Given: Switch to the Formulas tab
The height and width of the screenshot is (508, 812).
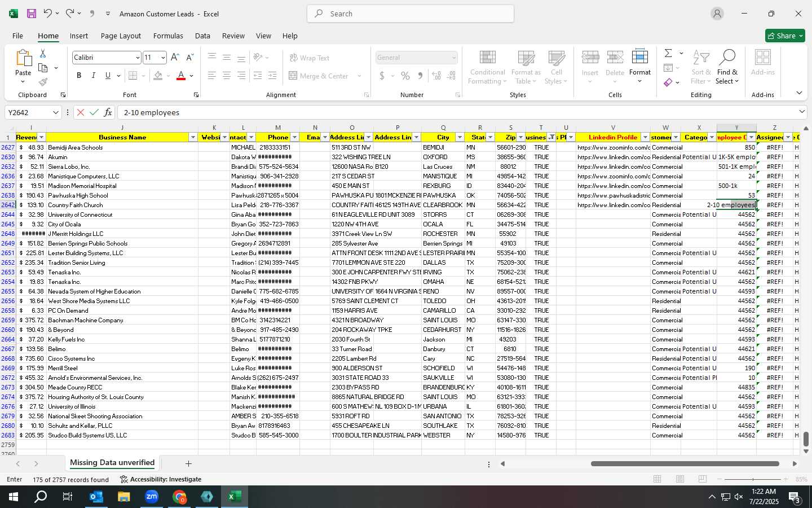Looking at the screenshot, I should 168,36.
